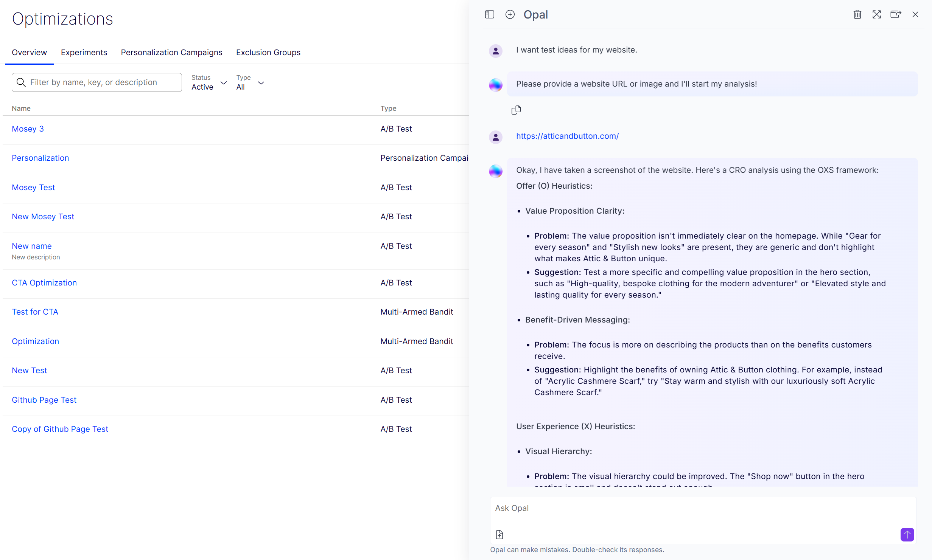Expand Opal to full screen

click(876, 14)
